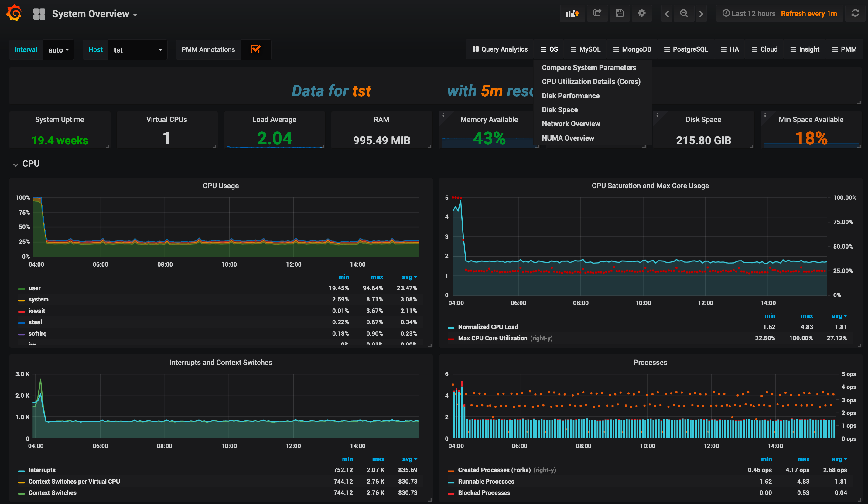The height and width of the screenshot is (504, 868).
Task: Toggle the Interrupts series in legend
Action: (x=42, y=470)
